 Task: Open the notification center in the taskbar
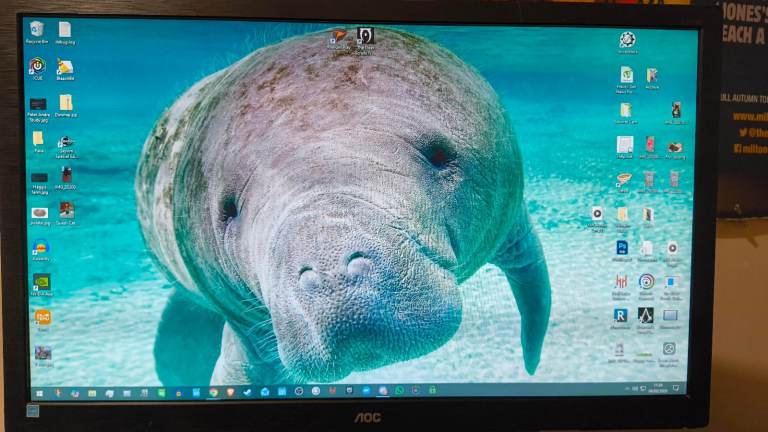(676, 388)
